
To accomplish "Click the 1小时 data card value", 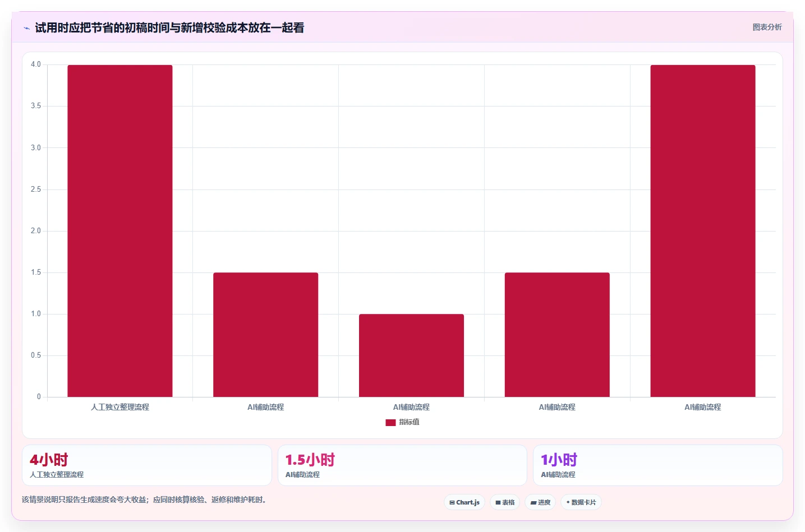I will pyautogui.click(x=559, y=460).
